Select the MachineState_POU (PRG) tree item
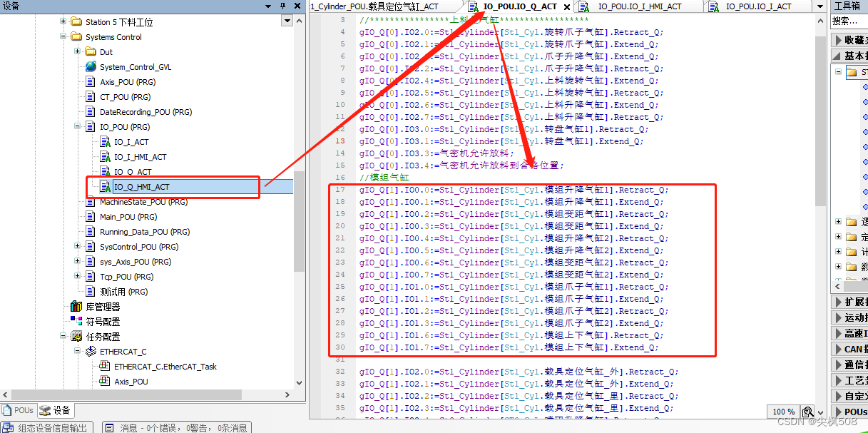The image size is (868, 433). 144,202
